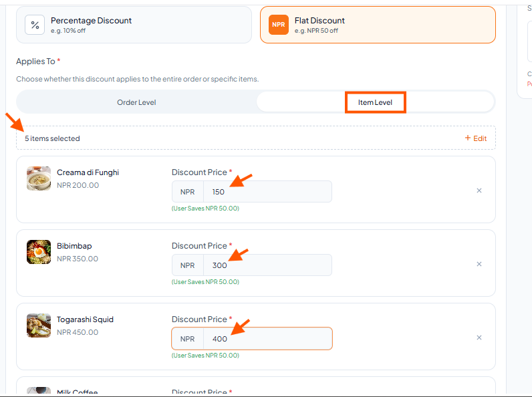
Task: Click Bibimbap discount price field showing 300
Action: 267,265
